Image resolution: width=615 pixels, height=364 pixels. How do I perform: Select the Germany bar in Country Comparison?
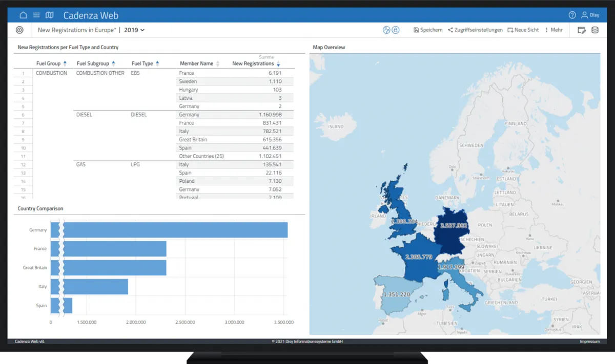(174, 230)
